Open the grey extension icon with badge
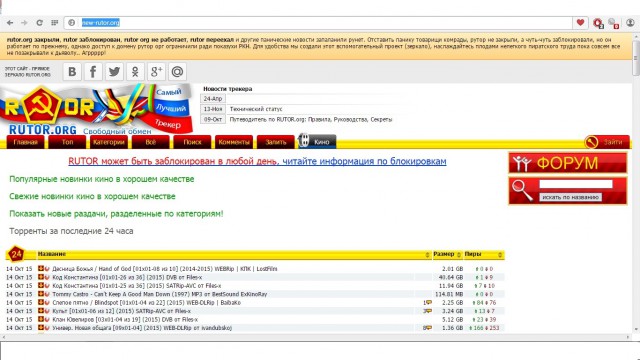This screenshot has height=360, width=640. click(x=613, y=23)
